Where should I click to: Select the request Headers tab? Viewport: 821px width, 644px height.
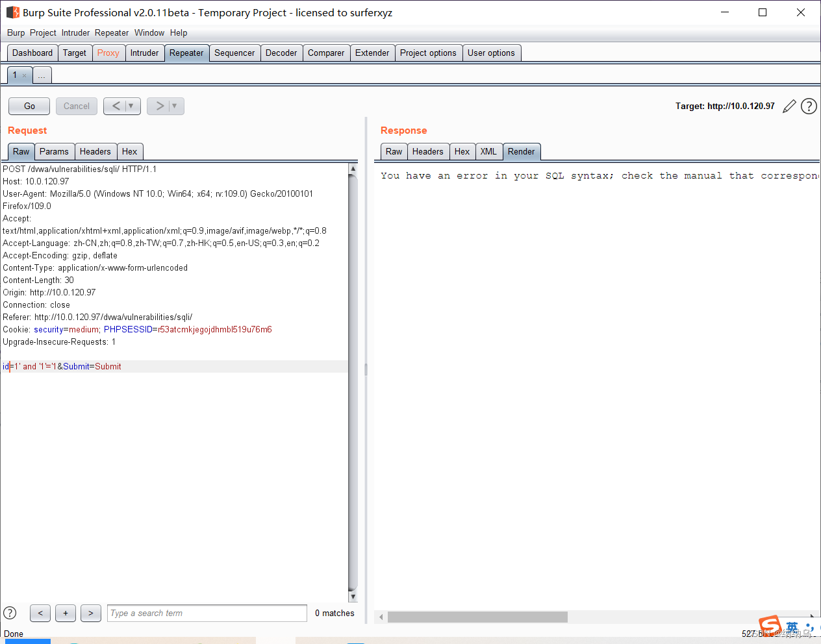95,151
